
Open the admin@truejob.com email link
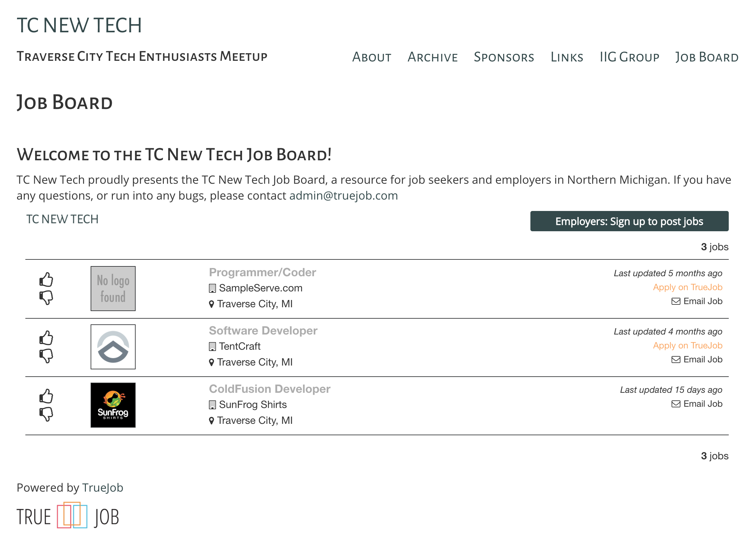pyautogui.click(x=344, y=196)
